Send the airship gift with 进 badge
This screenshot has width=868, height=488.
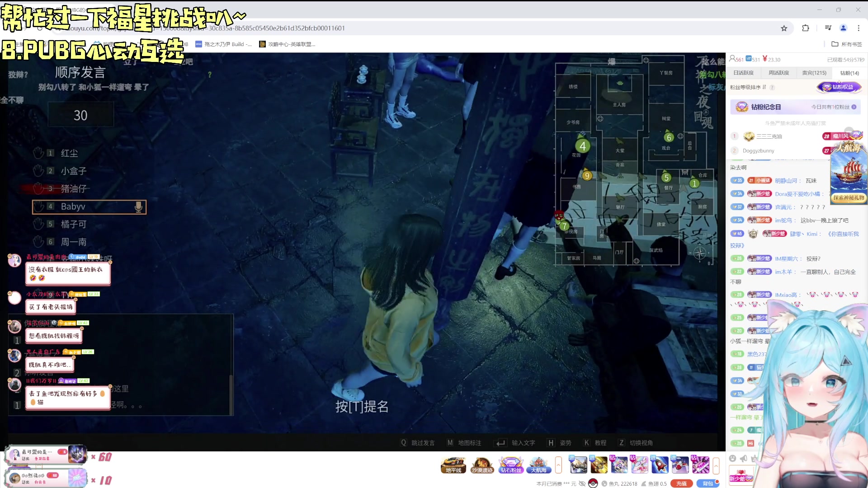tap(578, 465)
